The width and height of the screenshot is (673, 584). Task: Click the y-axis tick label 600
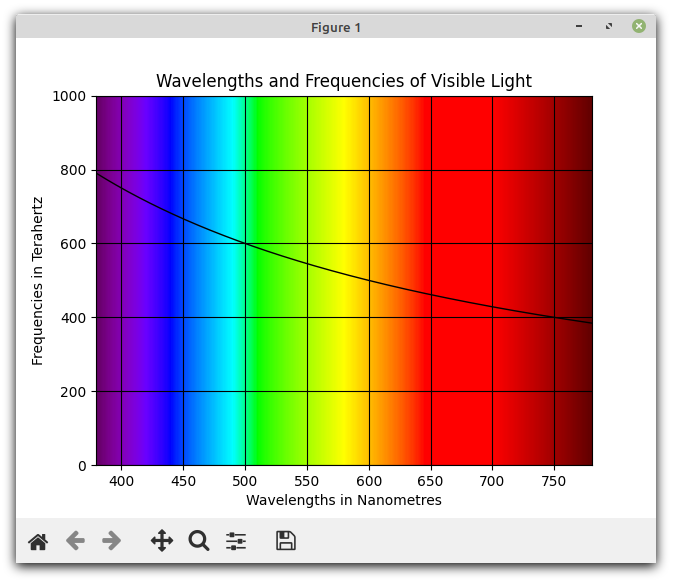point(73,244)
